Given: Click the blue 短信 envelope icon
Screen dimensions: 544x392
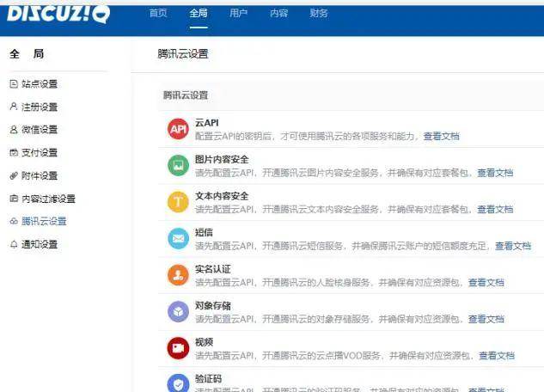Looking at the screenshot, I should pos(179,239).
